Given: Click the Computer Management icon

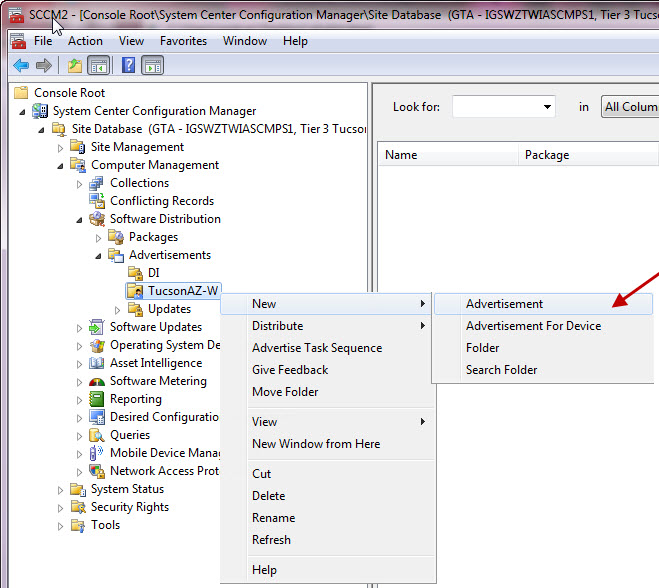Looking at the screenshot, I should [x=78, y=165].
